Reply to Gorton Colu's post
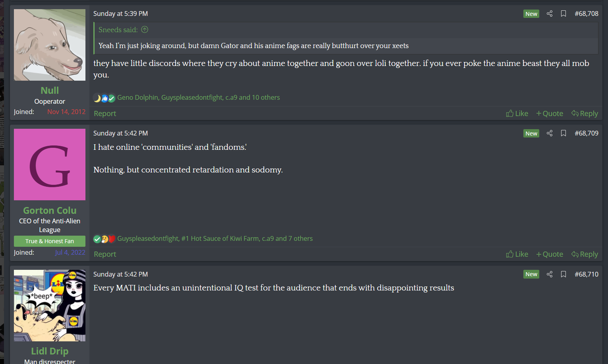Image resolution: width=608 pixels, height=364 pixels. tap(585, 254)
